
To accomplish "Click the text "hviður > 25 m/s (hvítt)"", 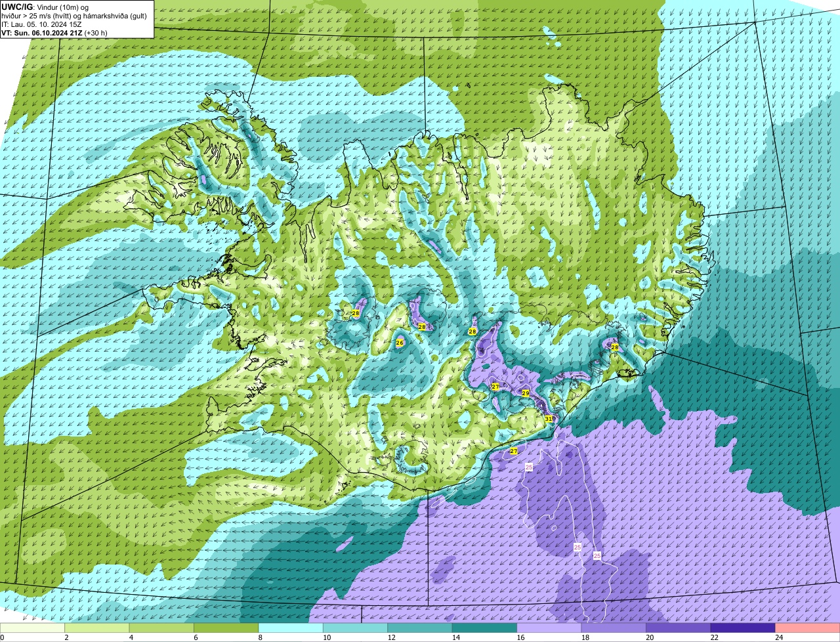I will (x=37, y=16).
